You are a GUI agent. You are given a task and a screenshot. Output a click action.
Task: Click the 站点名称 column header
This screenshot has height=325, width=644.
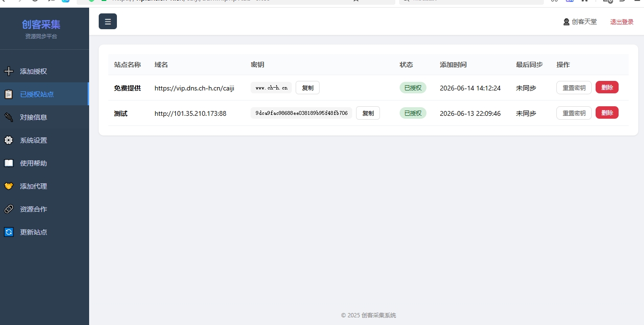click(127, 65)
